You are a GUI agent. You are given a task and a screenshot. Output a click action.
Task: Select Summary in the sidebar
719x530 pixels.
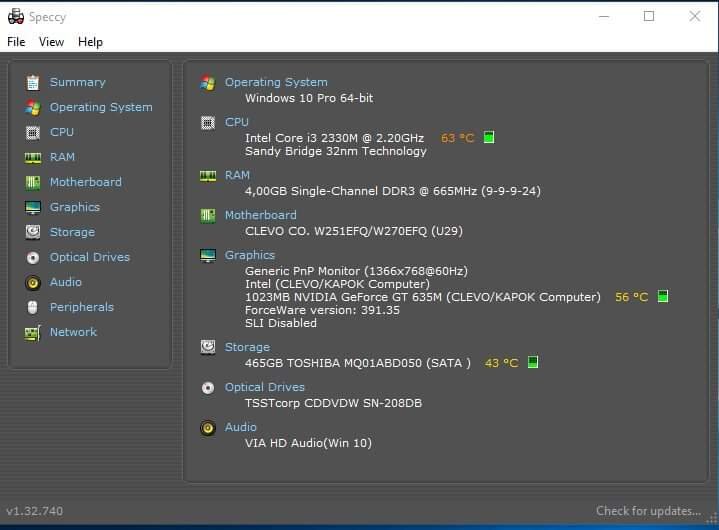coord(77,82)
